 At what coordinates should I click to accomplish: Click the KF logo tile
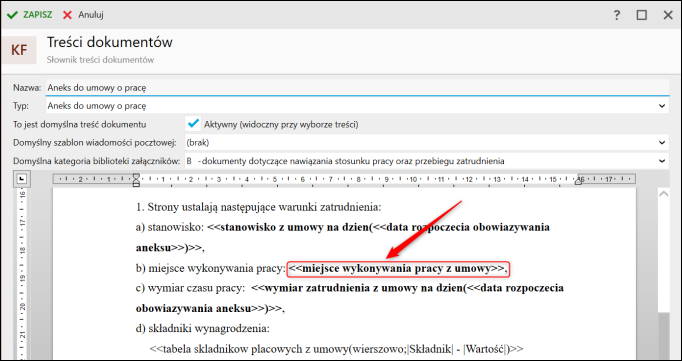[19, 50]
